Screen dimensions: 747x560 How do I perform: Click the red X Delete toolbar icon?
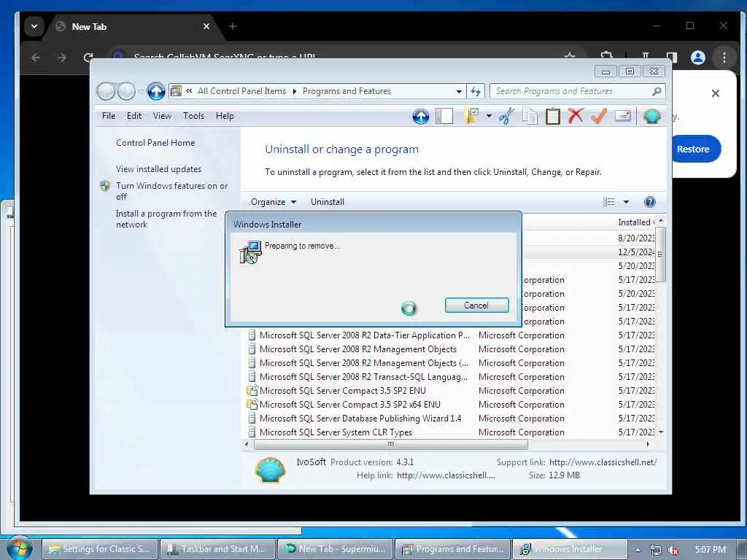click(576, 116)
